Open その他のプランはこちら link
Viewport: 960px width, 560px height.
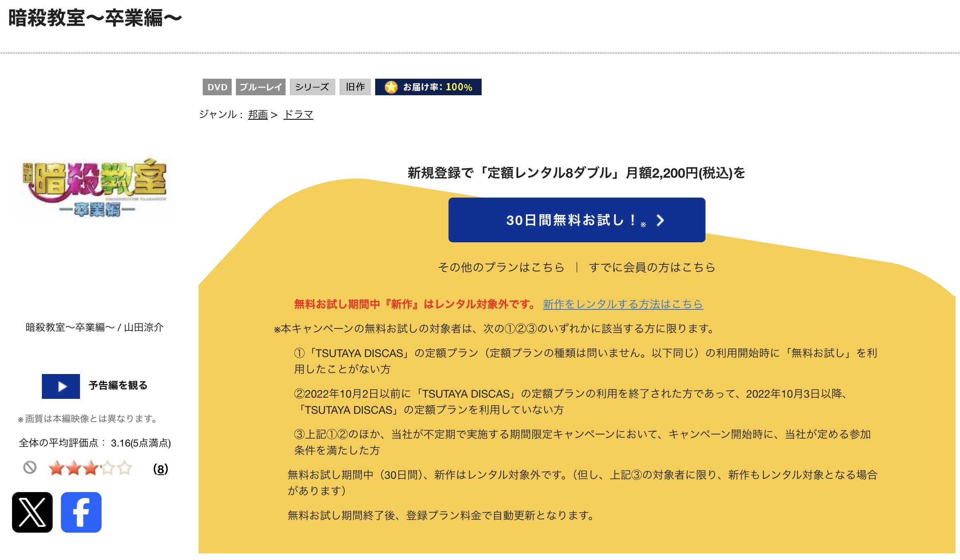(501, 267)
